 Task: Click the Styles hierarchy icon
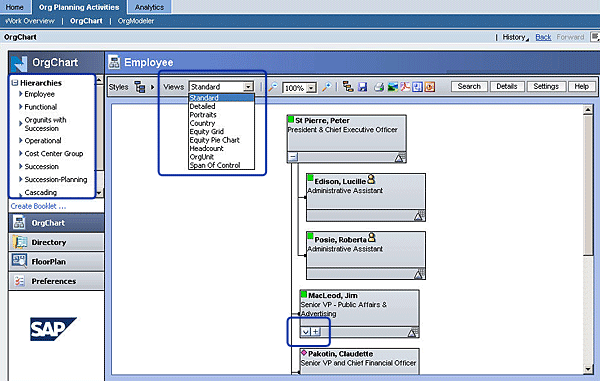(139, 87)
